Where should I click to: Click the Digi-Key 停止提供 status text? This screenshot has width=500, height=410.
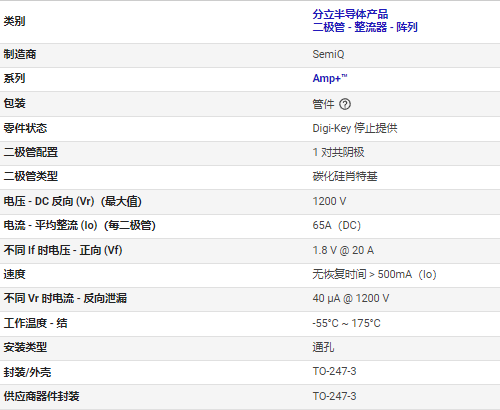(x=355, y=128)
